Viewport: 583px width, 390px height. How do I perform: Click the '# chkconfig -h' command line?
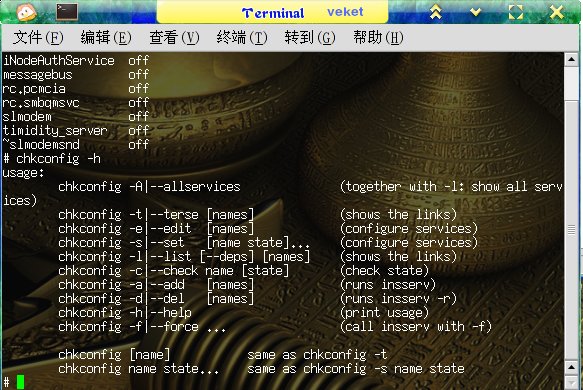52,159
